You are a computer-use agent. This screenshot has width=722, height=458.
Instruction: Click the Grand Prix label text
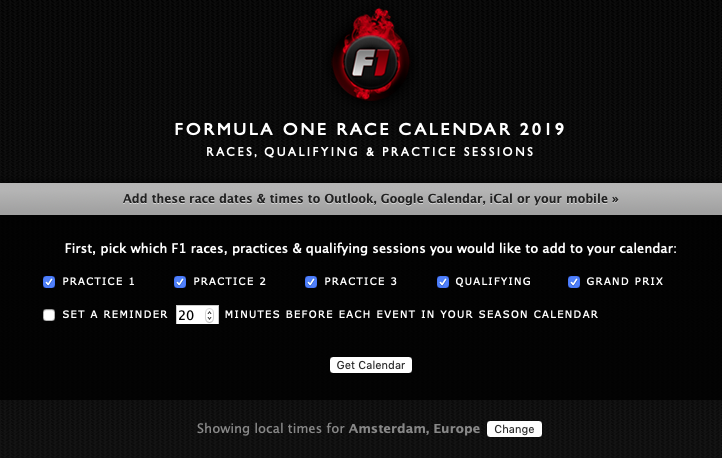click(x=625, y=281)
